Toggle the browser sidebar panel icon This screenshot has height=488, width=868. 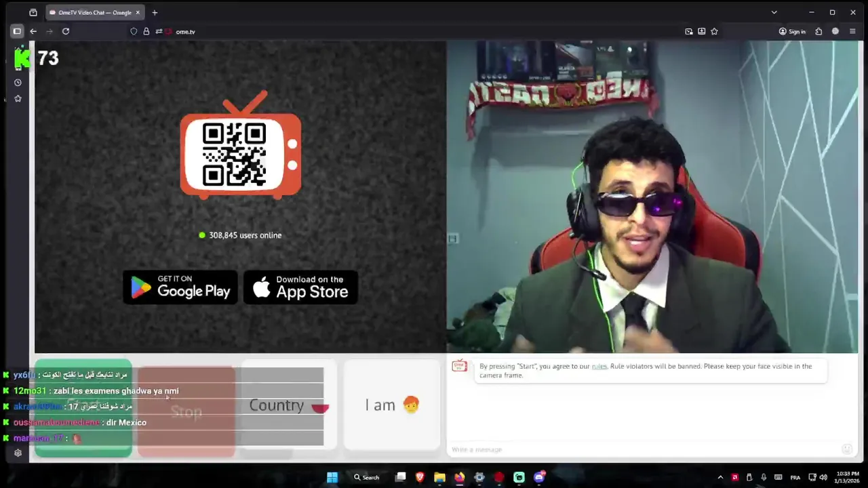17,31
